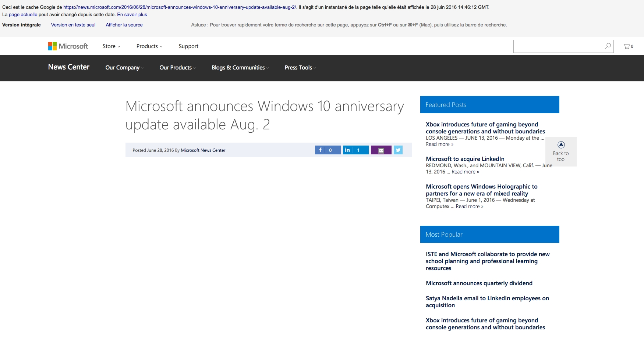Viewport: 644px width, 340px height.
Task: Open Blogs & Communities menu
Action: [240, 68]
